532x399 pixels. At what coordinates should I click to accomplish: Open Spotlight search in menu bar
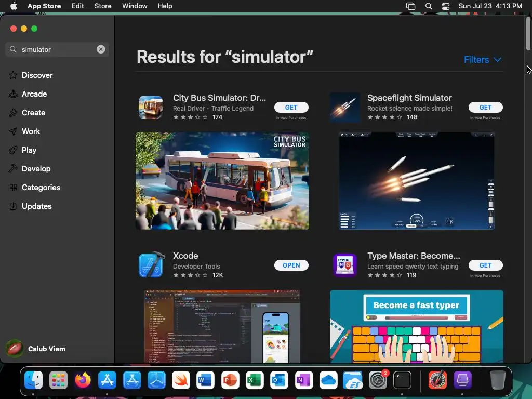(429, 6)
